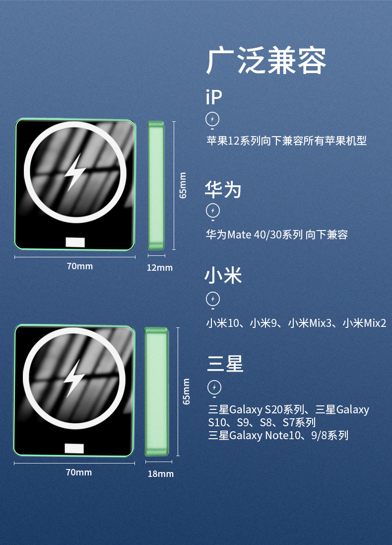Image resolution: width=392 pixels, height=545 pixels.
Task: Click white rectangle indicator on lower charger
Action: 74,449
